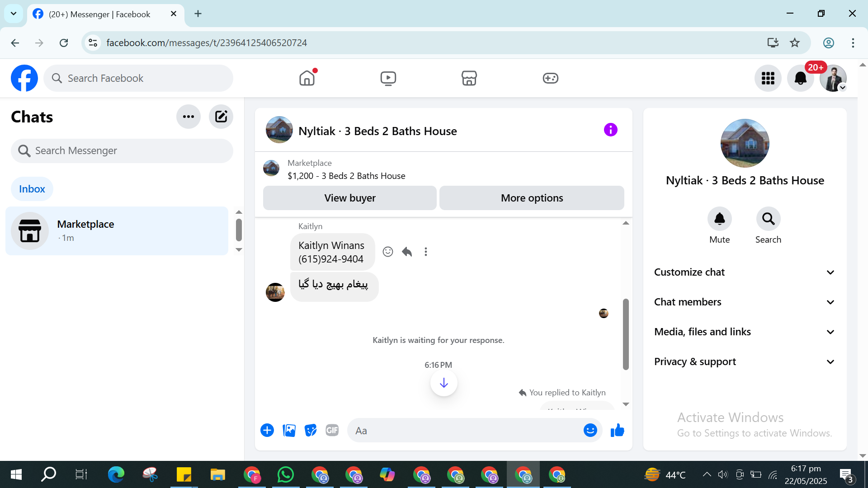
Task: Reload the page
Action: click(x=64, y=43)
